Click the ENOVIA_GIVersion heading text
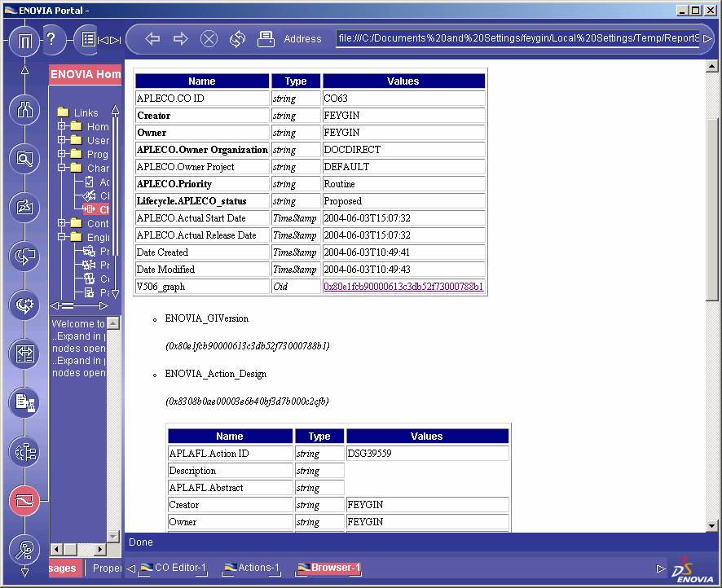 [207, 318]
